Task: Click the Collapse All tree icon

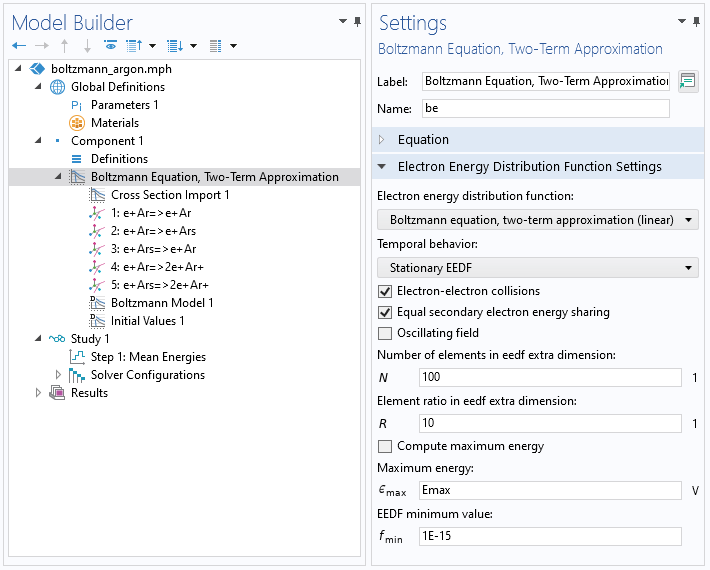Action: click(134, 46)
